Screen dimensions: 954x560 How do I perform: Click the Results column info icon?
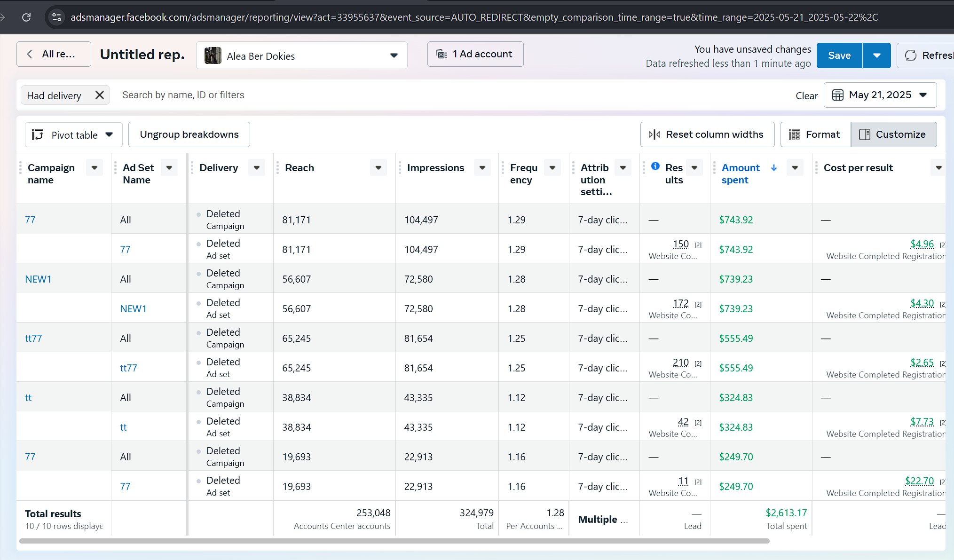click(655, 166)
